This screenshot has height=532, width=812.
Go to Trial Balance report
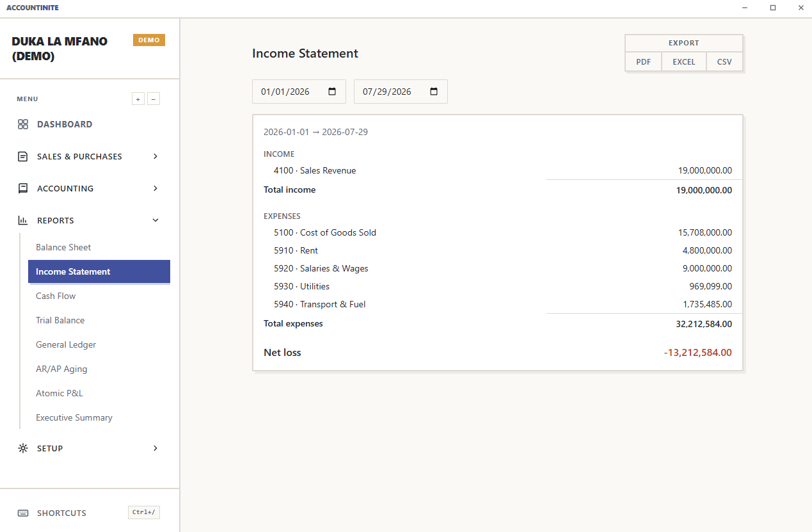click(99, 320)
